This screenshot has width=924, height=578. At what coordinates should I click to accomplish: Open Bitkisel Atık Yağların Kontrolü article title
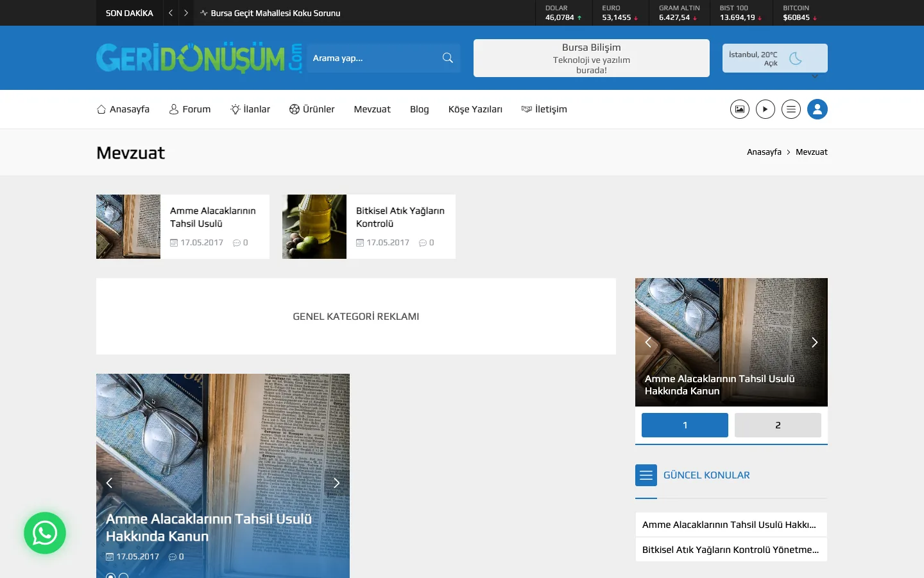coord(400,217)
